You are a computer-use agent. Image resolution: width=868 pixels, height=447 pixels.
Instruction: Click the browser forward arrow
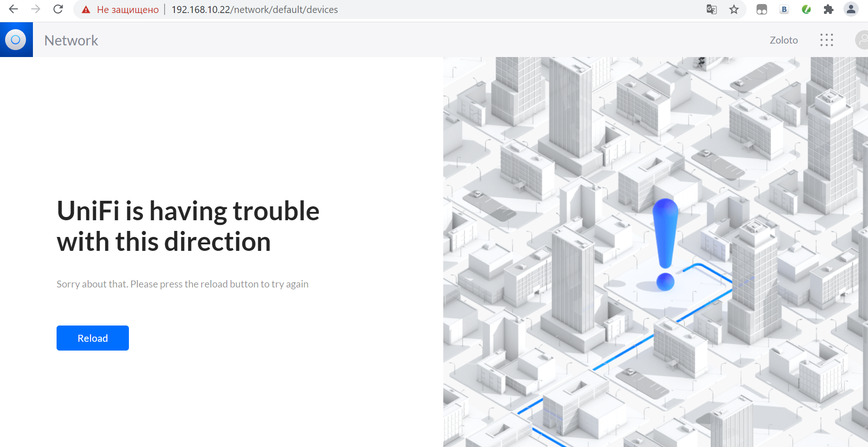tap(36, 9)
